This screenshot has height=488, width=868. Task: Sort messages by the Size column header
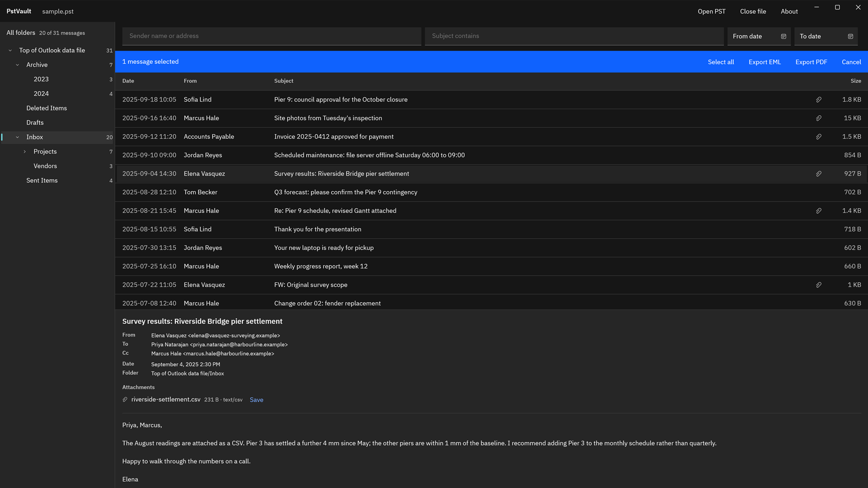pos(856,81)
